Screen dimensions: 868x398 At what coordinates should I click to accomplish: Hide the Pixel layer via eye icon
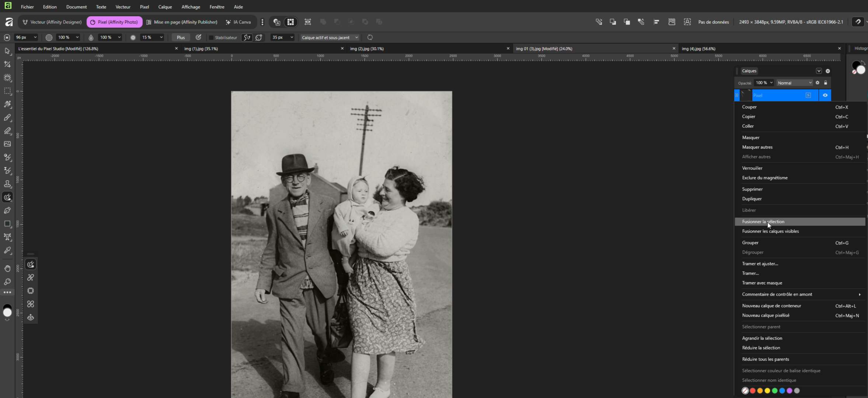click(x=825, y=95)
